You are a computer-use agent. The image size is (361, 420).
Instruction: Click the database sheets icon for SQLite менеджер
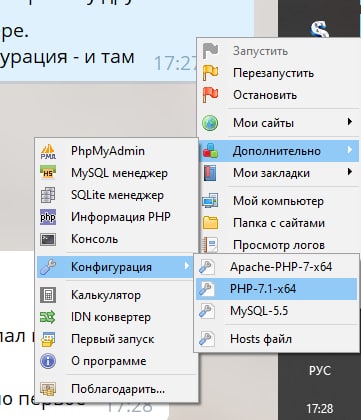coord(48,195)
